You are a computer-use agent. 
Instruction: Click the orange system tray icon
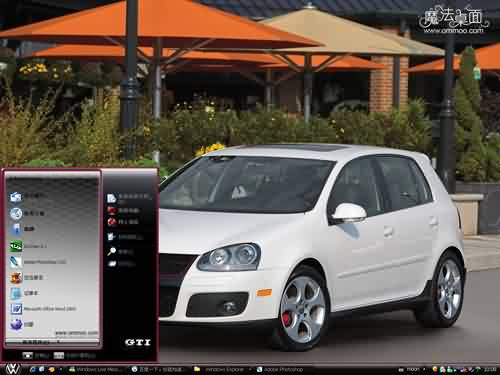click(435, 369)
